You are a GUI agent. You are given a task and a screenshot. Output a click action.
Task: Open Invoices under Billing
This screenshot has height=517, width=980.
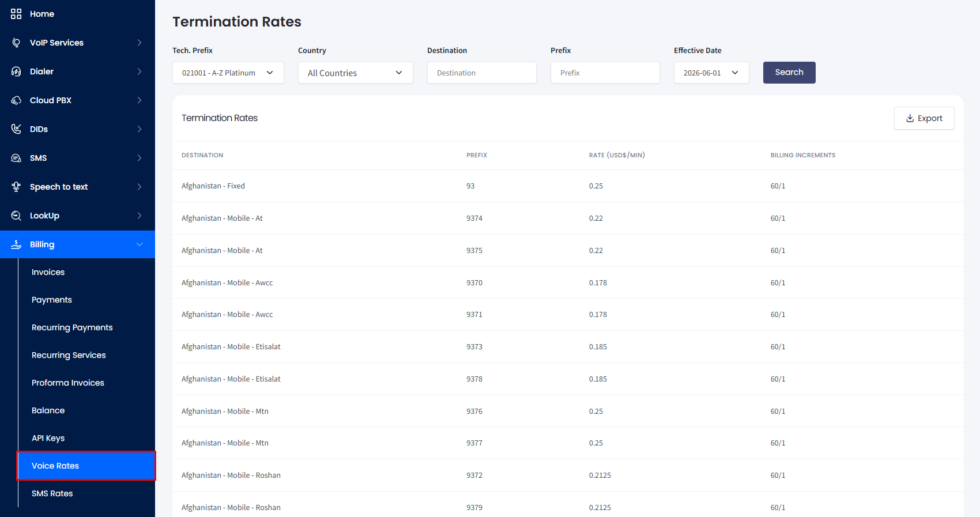48,272
